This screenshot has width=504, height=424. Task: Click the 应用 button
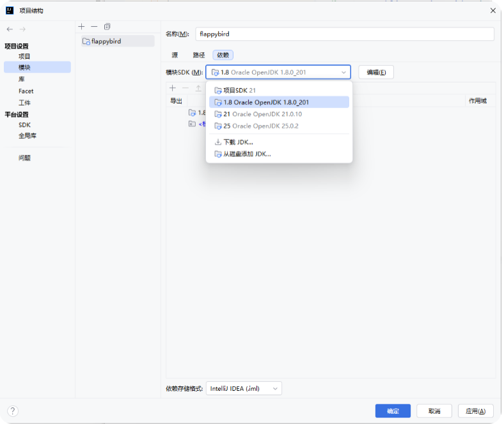[x=476, y=411]
